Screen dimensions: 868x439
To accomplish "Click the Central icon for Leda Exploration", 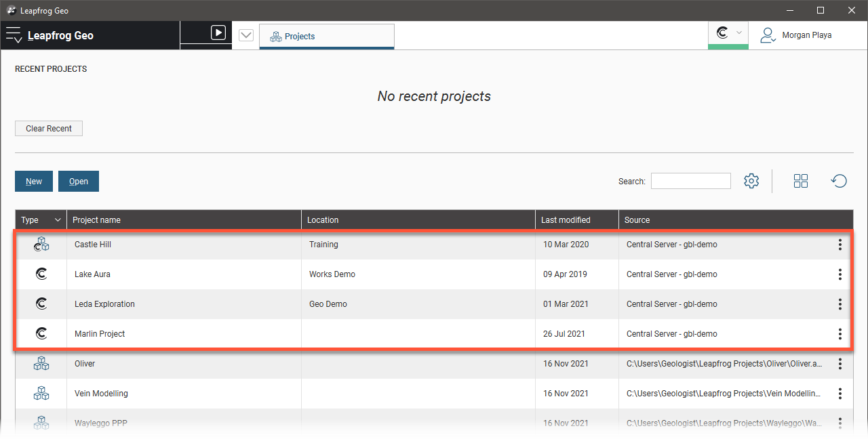I will tap(41, 304).
